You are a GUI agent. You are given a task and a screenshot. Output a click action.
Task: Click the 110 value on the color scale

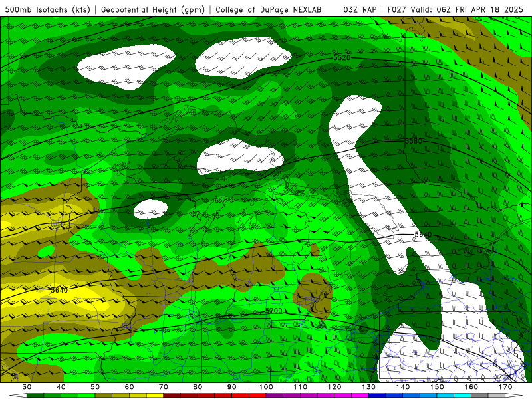[x=301, y=387]
